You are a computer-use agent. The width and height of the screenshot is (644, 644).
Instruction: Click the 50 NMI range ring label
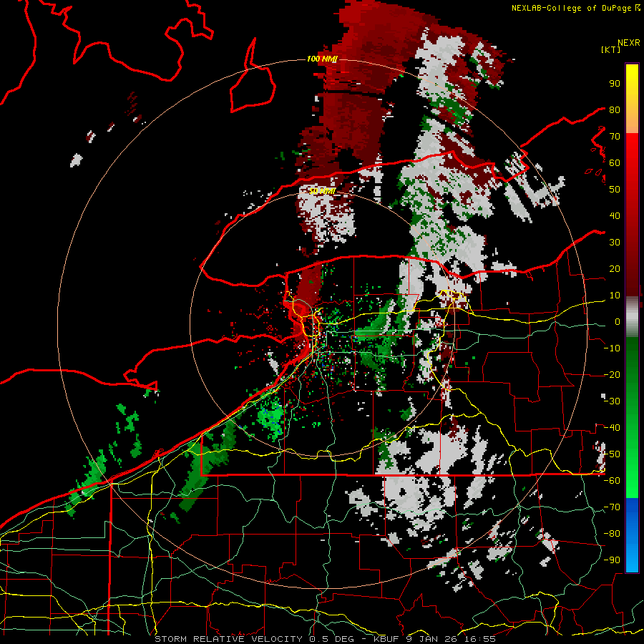(x=323, y=191)
